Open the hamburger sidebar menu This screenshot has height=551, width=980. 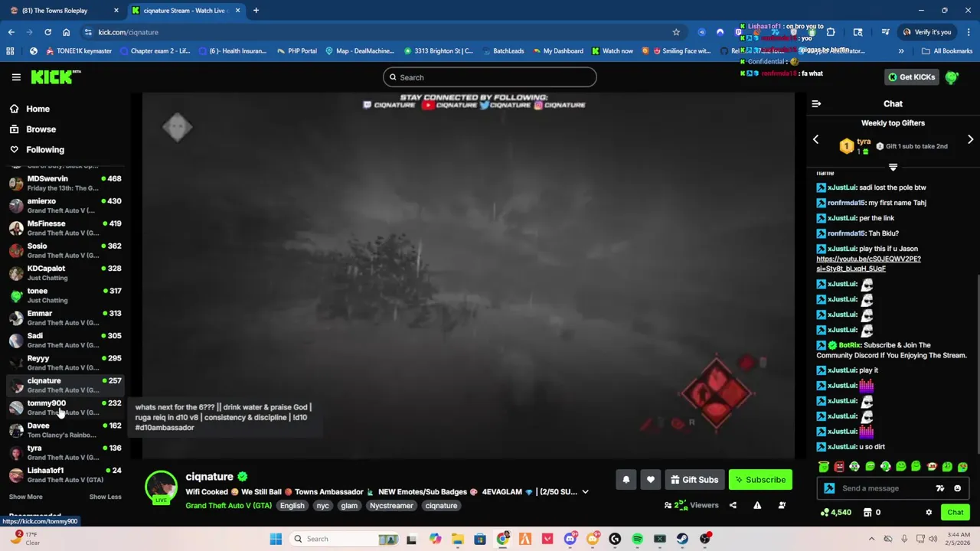(16, 77)
